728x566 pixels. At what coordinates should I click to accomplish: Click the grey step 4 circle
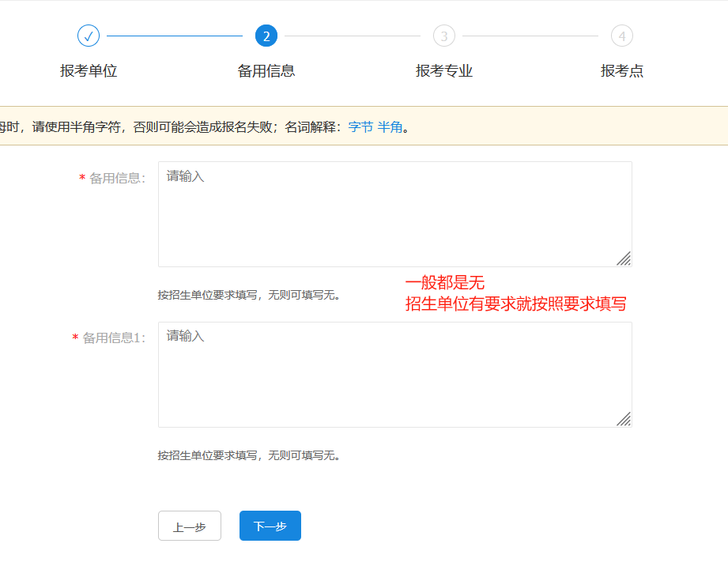click(x=622, y=36)
